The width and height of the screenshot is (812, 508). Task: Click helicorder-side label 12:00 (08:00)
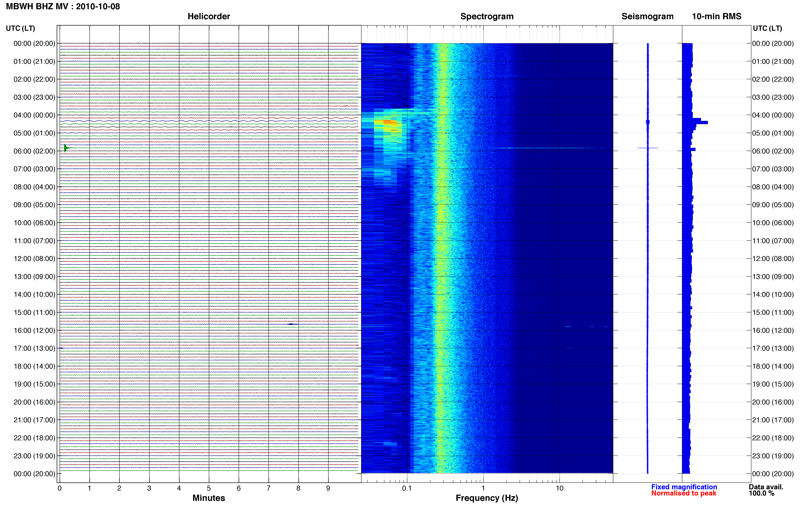pyautogui.click(x=34, y=259)
